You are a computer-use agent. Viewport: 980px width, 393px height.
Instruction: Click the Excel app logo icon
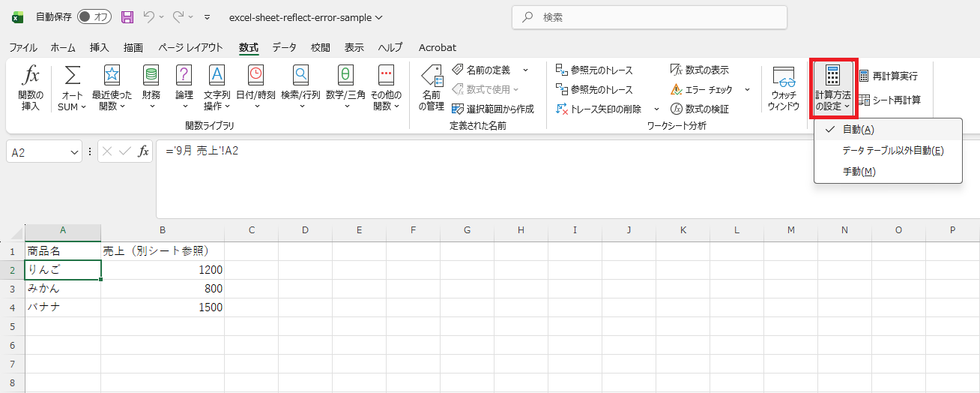point(17,16)
